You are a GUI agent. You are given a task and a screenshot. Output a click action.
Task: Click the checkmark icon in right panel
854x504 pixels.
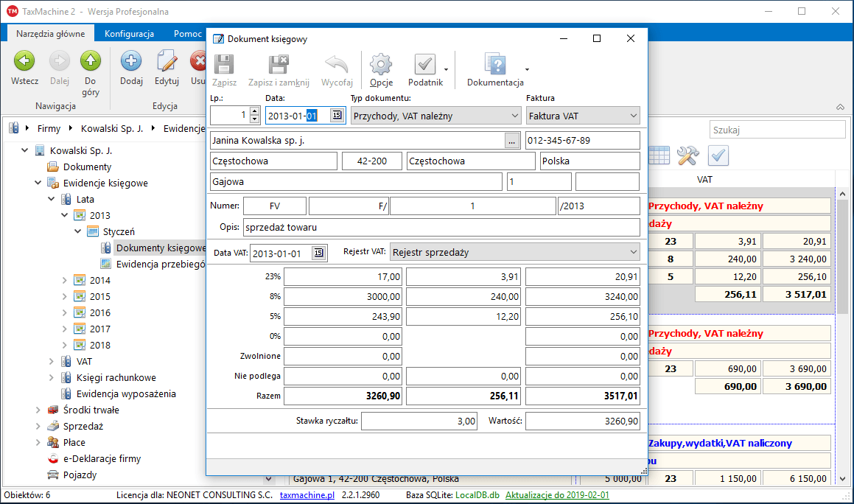718,155
